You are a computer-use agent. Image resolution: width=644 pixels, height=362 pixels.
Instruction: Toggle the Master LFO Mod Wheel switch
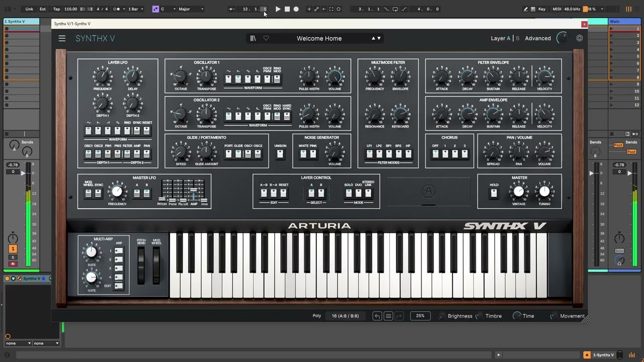tap(88, 193)
